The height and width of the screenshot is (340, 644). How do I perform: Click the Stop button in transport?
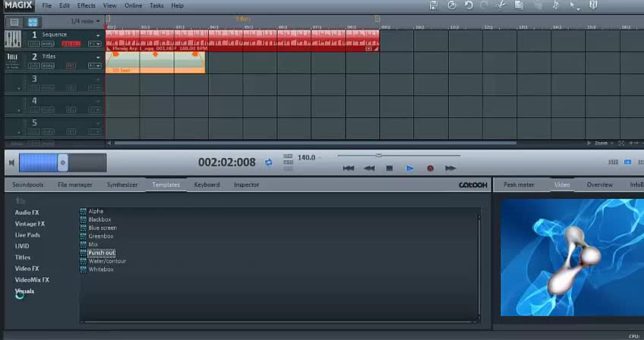(x=390, y=168)
